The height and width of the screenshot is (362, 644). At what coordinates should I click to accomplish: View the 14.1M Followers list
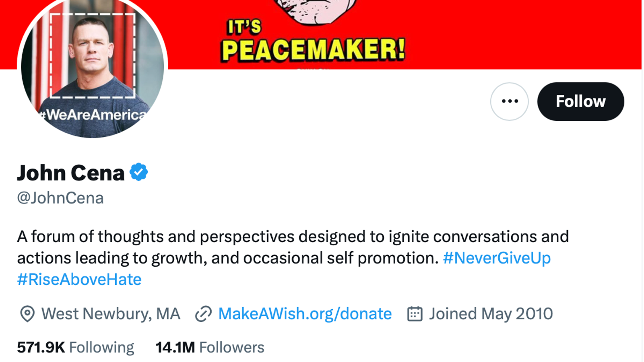click(210, 347)
